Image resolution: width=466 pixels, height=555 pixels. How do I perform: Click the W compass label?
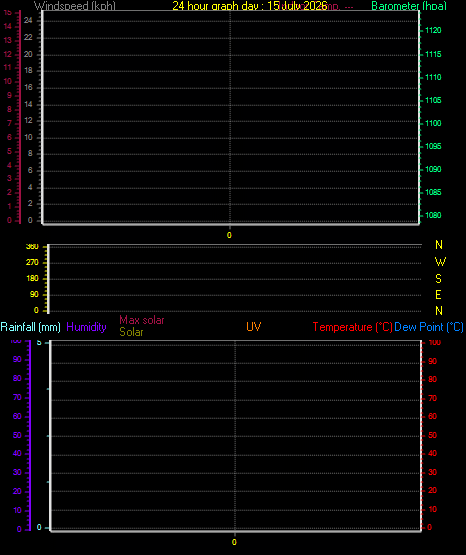[440, 262]
